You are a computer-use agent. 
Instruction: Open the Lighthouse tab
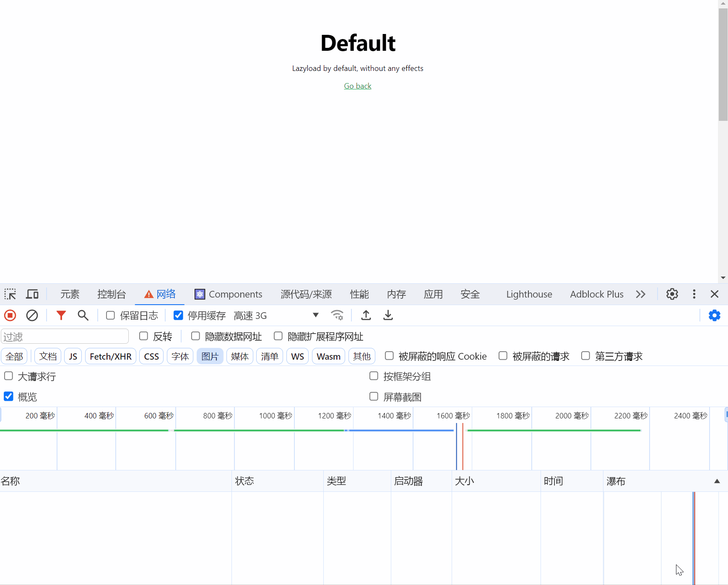coord(529,294)
